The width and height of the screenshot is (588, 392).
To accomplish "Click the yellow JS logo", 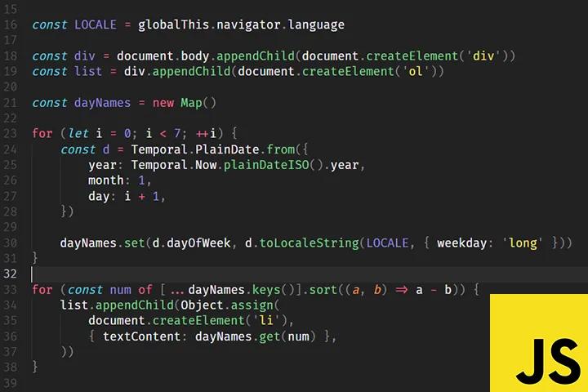I will [539, 343].
